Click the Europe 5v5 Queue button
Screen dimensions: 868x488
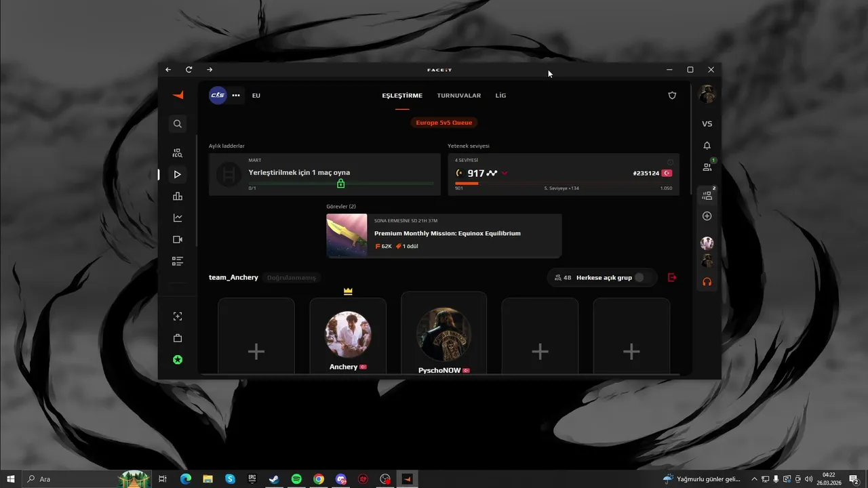[x=445, y=123]
